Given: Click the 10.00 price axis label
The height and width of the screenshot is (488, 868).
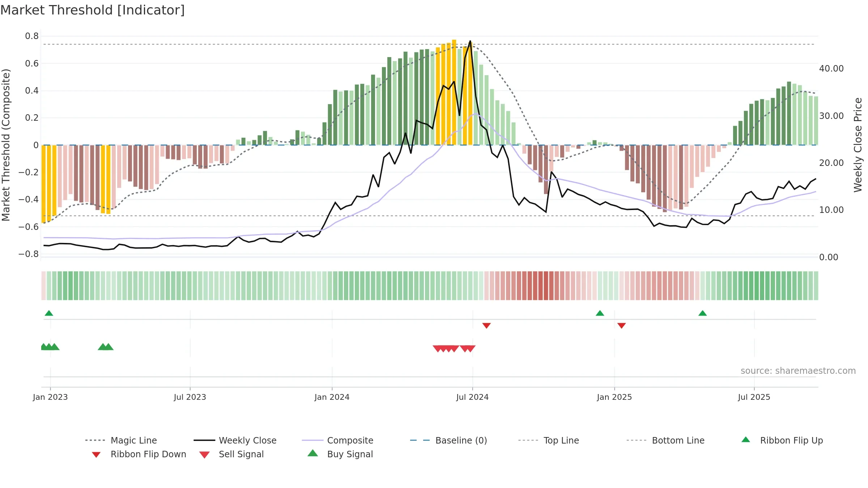Looking at the screenshot, I should click(x=831, y=210).
